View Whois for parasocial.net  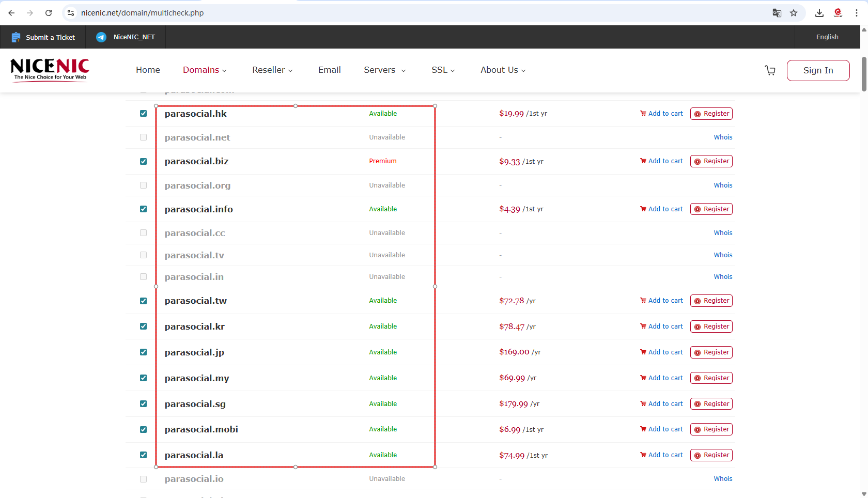[x=723, y=137]
